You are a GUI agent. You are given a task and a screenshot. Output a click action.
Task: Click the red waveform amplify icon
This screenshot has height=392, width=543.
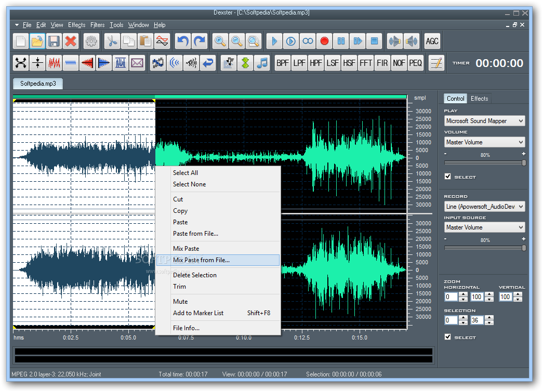[x=54, y=63]
